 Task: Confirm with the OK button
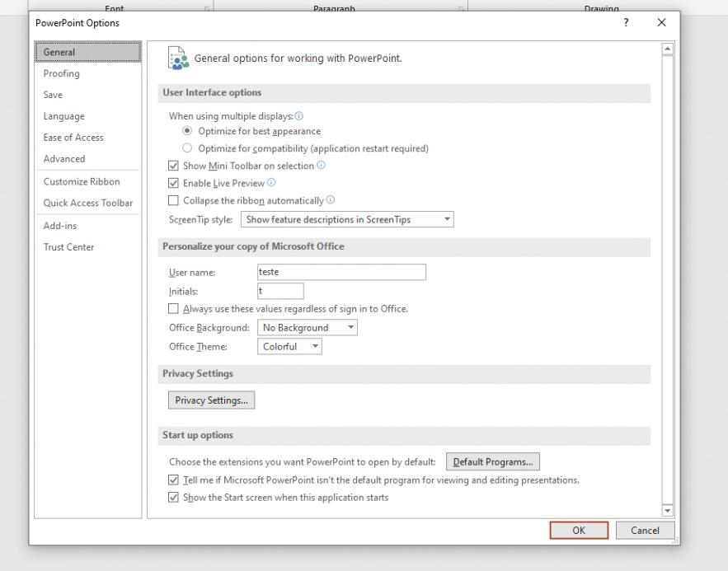579,531
